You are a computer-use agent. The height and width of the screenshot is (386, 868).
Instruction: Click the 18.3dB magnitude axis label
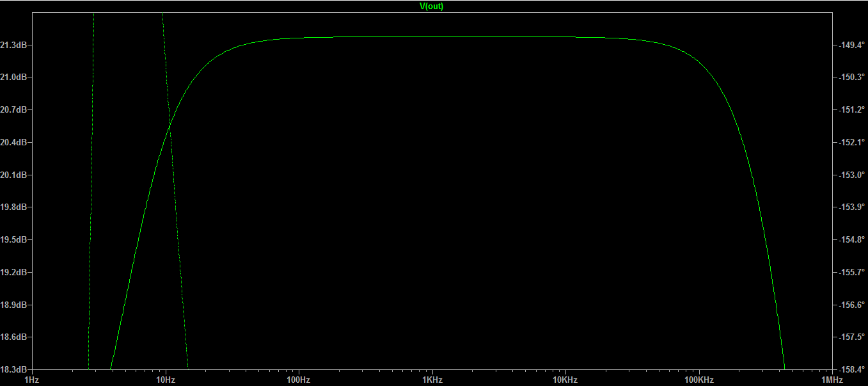pos(13,370)
